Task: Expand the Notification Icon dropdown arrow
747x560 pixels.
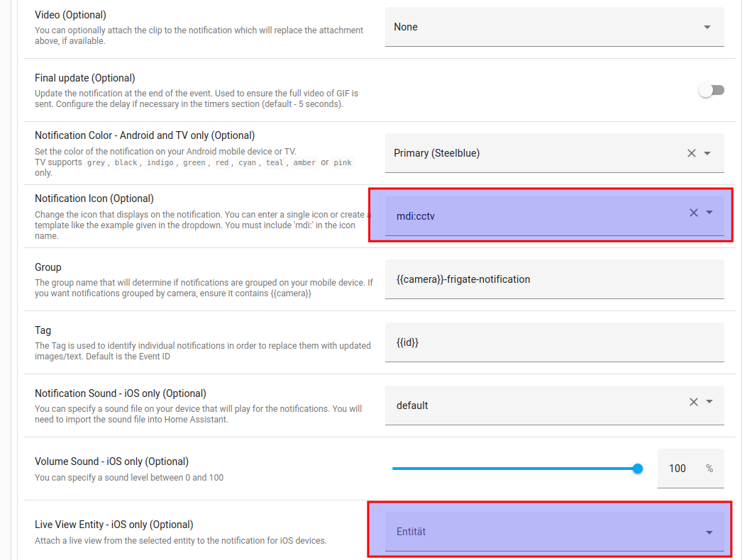Action: [709, 213]
